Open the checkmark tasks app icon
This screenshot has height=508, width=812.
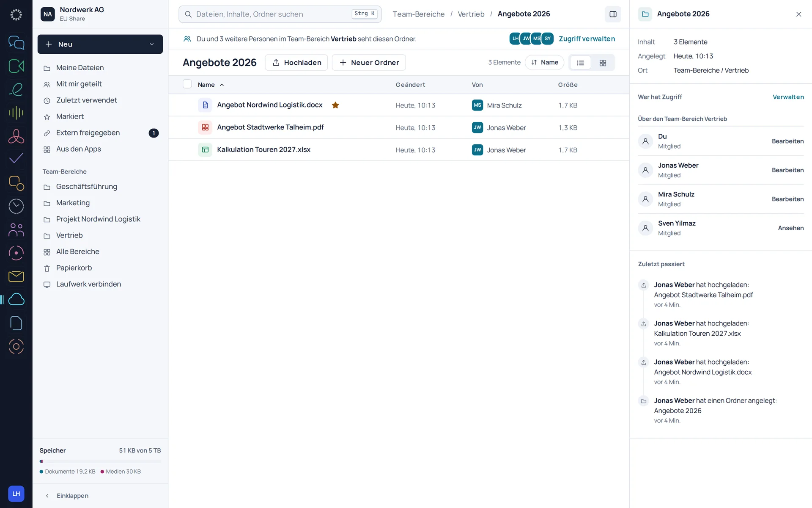(x=16, y=159)
